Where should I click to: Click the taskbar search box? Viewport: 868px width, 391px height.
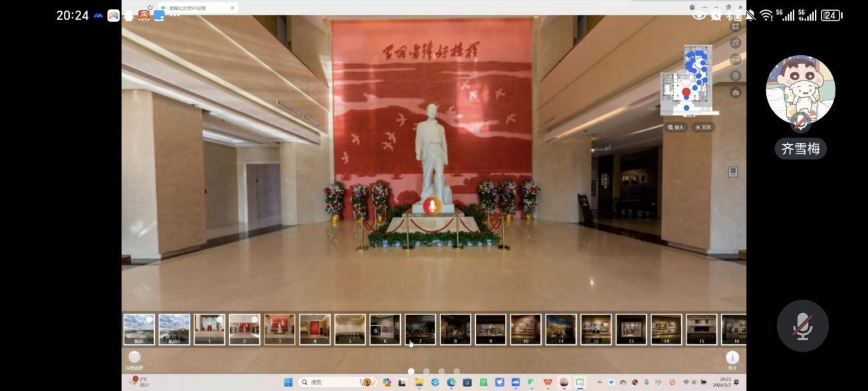(x=326, y=382)
